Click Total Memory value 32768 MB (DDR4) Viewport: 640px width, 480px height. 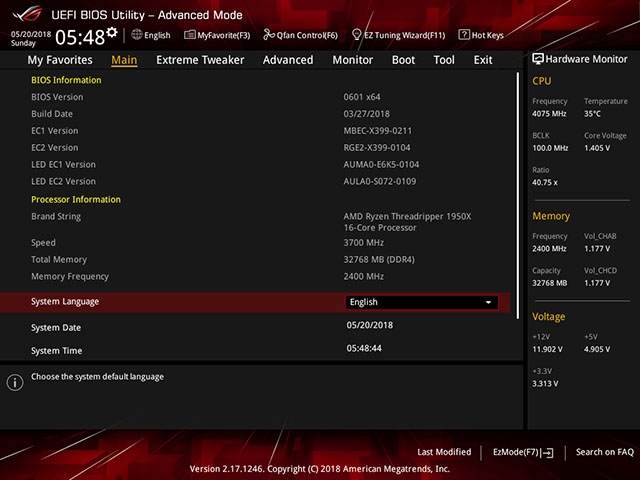pyautogui.click(x=379, y=260)
